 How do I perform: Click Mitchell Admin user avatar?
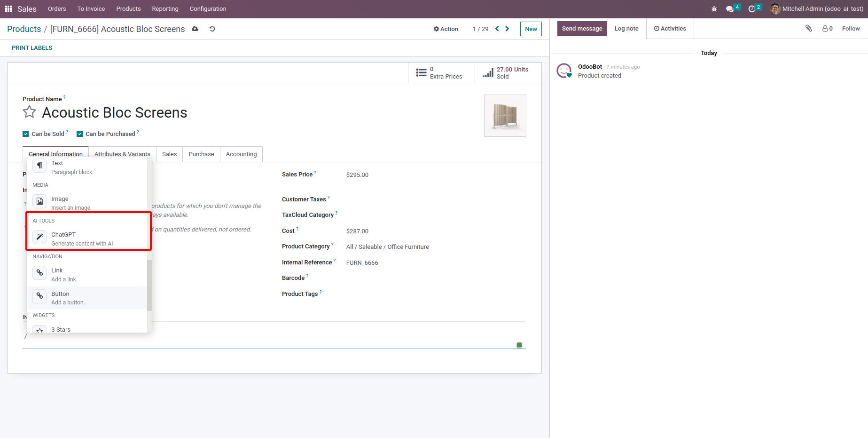pos(775,9)
